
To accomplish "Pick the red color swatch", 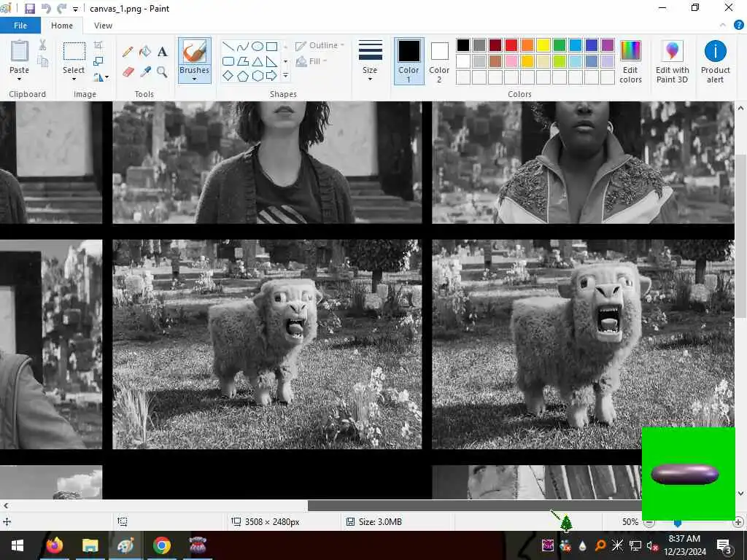I will (511, 45).
